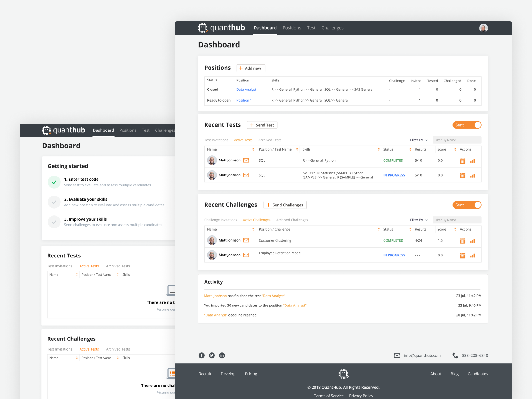Screen dimensions: 532x399
Task: Open calendar icon in Employee Retention Model row
Action: click(x=463, y=255)
